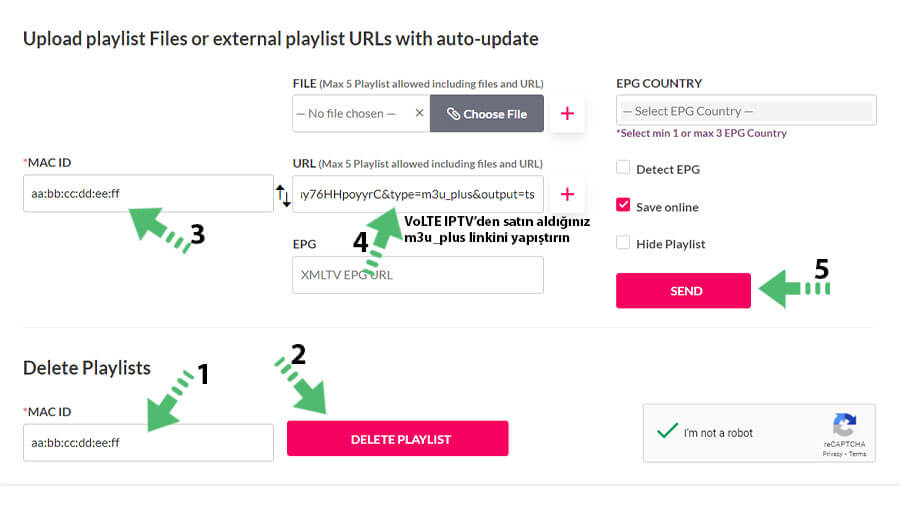Uncheck the Save online checkbox

[623, 205]
